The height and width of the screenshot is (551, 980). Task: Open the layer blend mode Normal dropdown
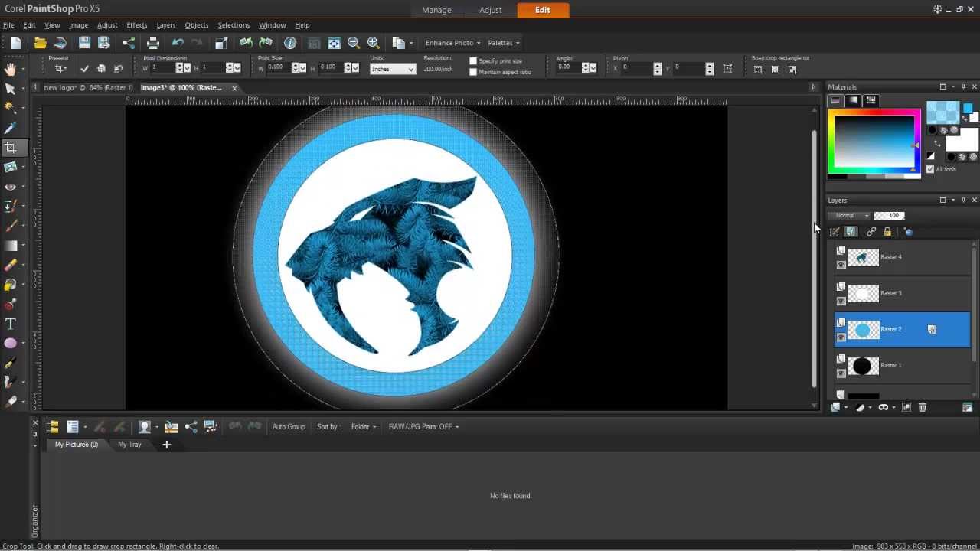click(851, 216)
